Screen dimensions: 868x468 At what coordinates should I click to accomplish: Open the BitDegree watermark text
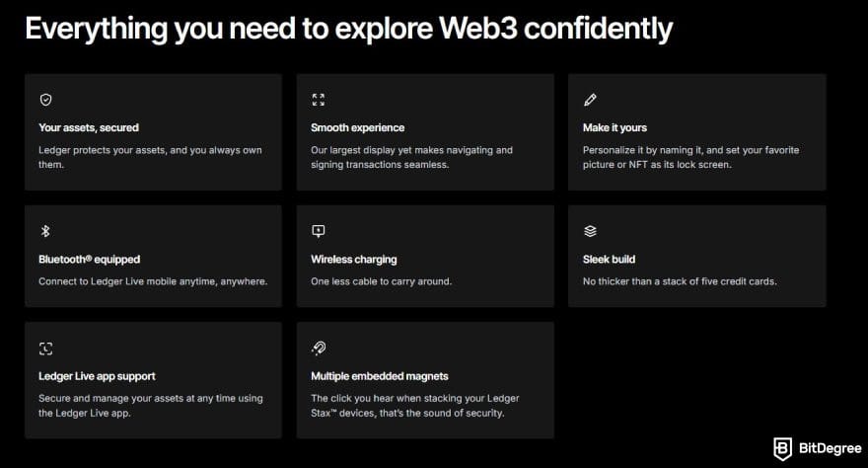pyautogui.click(x=830, y=448)
